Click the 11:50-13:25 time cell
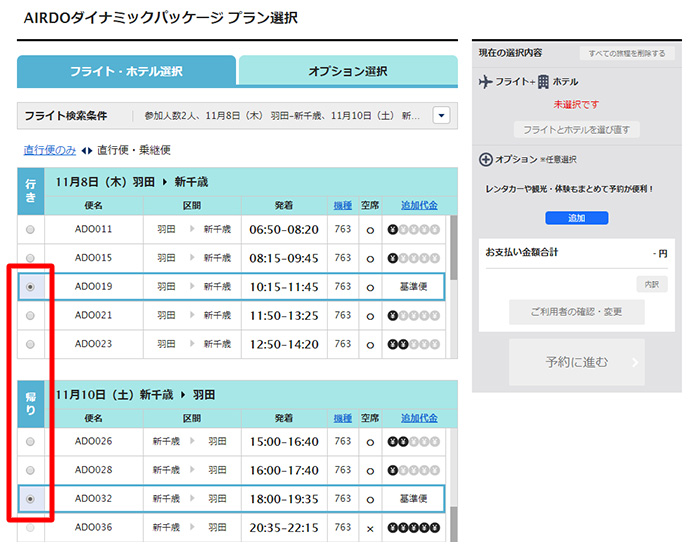 pos(284,316)
